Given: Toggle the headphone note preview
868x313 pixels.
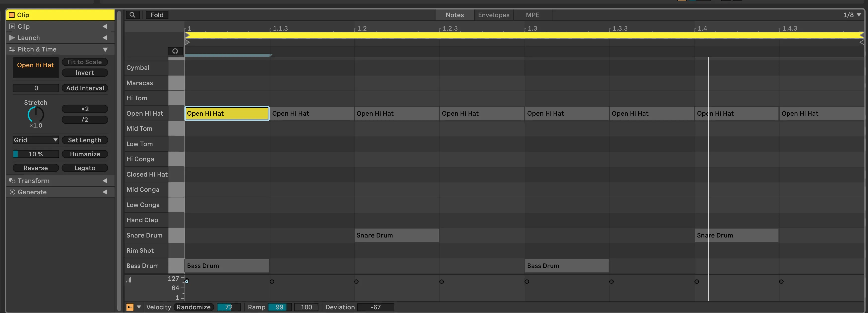Looking at the screenshot, I should 175,51.
